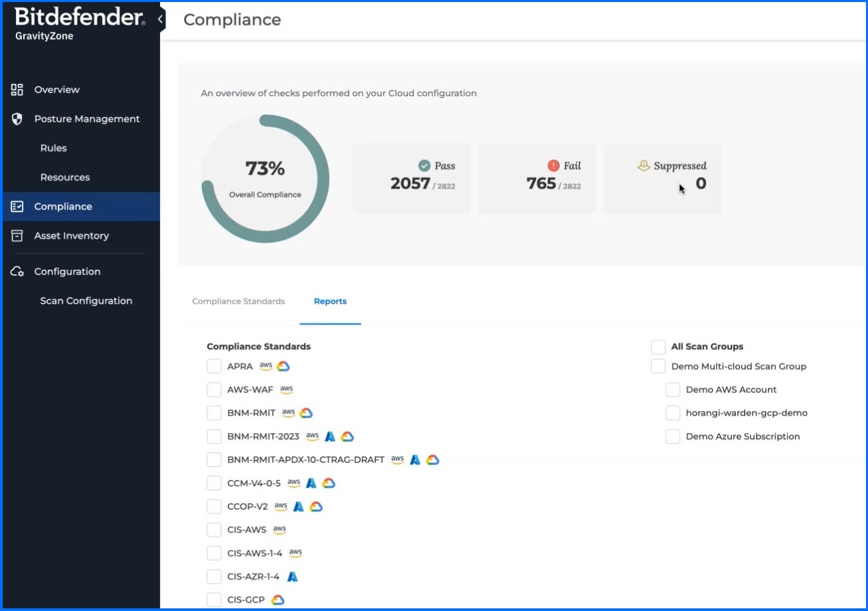Click the Google Cloud icon beside CCM-V4-0-5

click(x=328, y=483)
